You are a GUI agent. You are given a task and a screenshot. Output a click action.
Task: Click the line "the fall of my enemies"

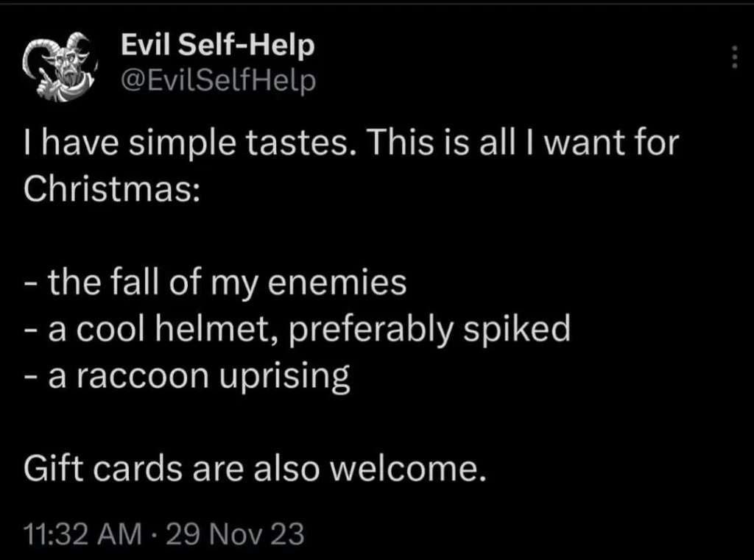click(x=227, y=283)
